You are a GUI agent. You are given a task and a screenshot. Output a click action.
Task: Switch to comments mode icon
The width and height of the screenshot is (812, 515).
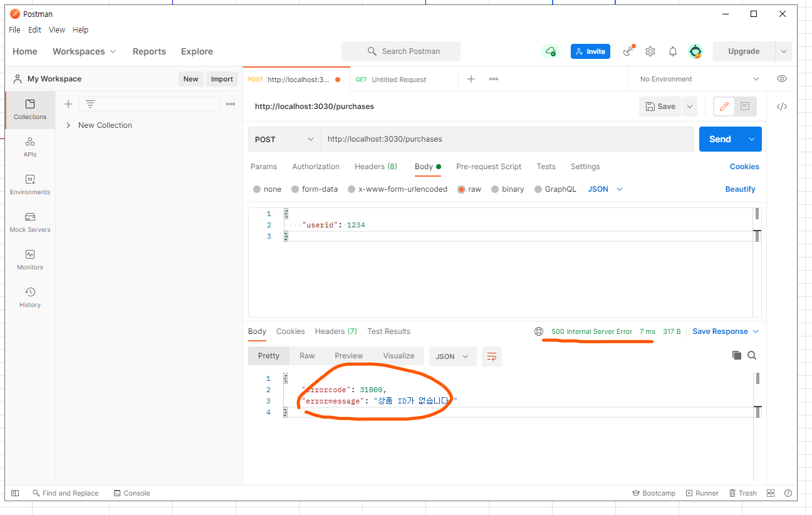pyautogui.click(x=745, y=107)
